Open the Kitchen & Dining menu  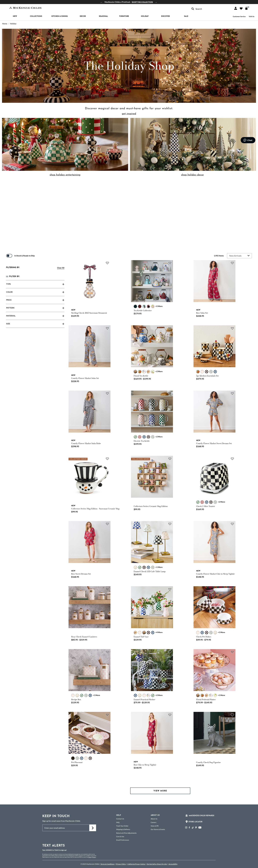click(x=60, y=16)
